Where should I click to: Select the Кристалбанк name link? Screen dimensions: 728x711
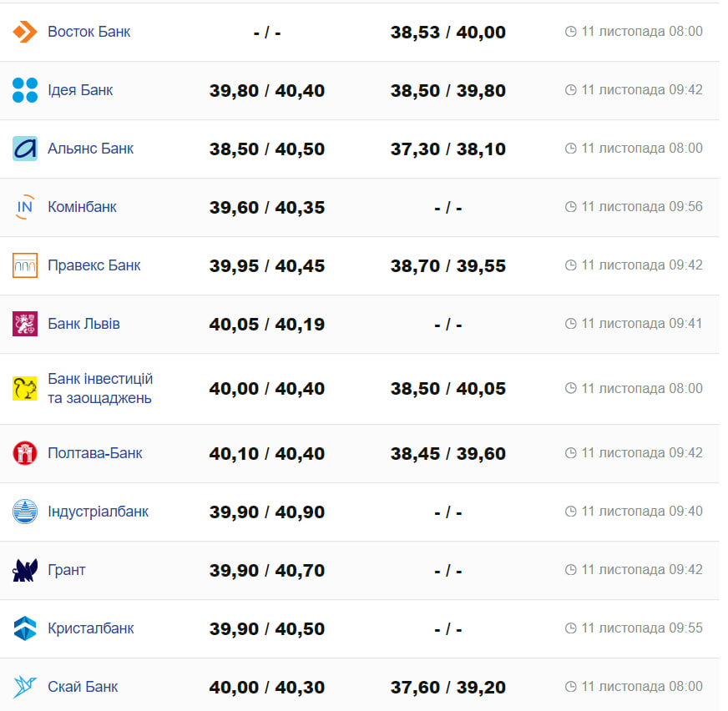coord(91,628)
